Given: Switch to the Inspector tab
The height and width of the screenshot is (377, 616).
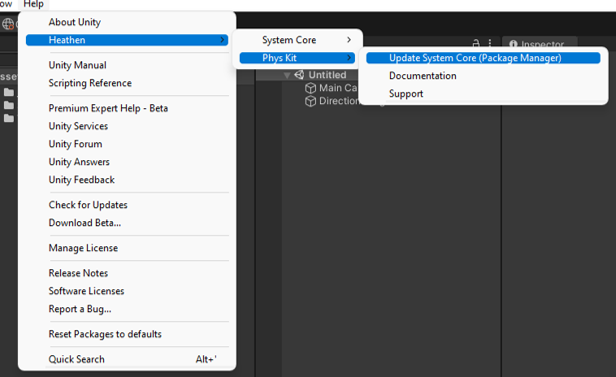Looking at the screenshot, I should point(539,42).
